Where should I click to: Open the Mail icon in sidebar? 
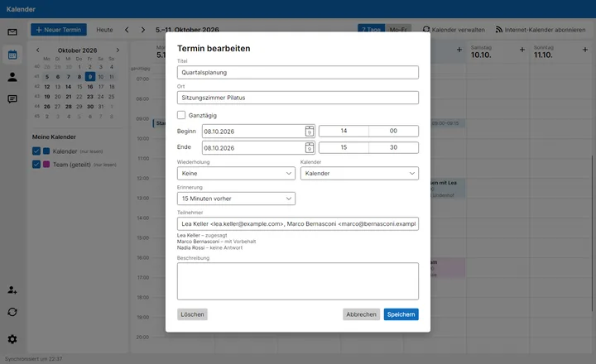point(12,32)
